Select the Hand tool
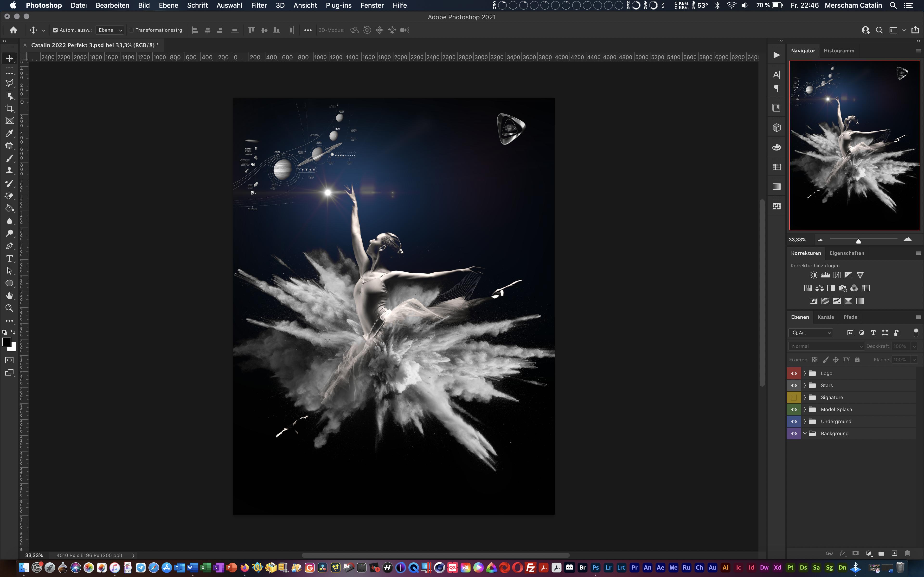924x577 pixels. (10, 296)
